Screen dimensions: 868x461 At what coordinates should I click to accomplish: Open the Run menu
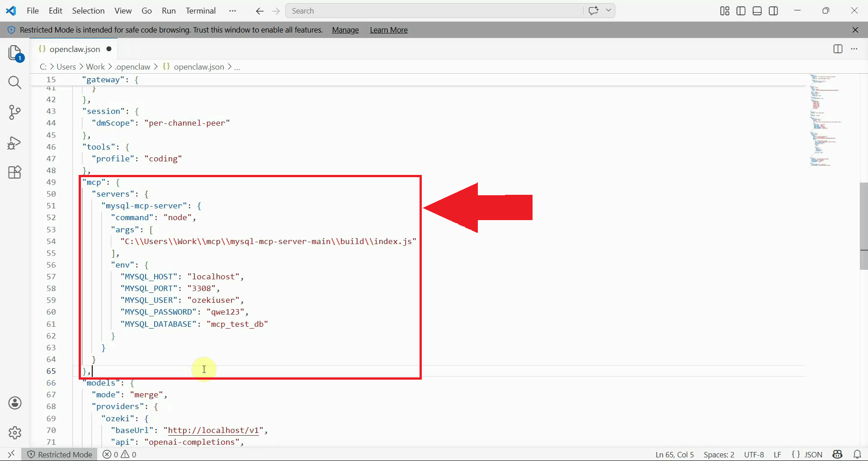click(169, 11)
